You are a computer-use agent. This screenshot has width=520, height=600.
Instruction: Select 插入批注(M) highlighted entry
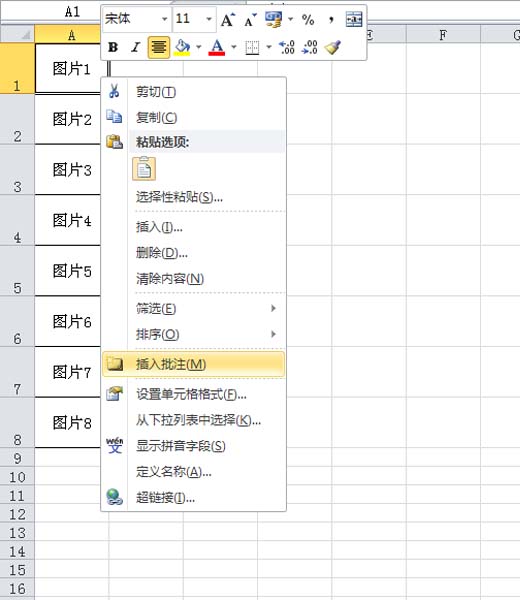pos(194,364)
